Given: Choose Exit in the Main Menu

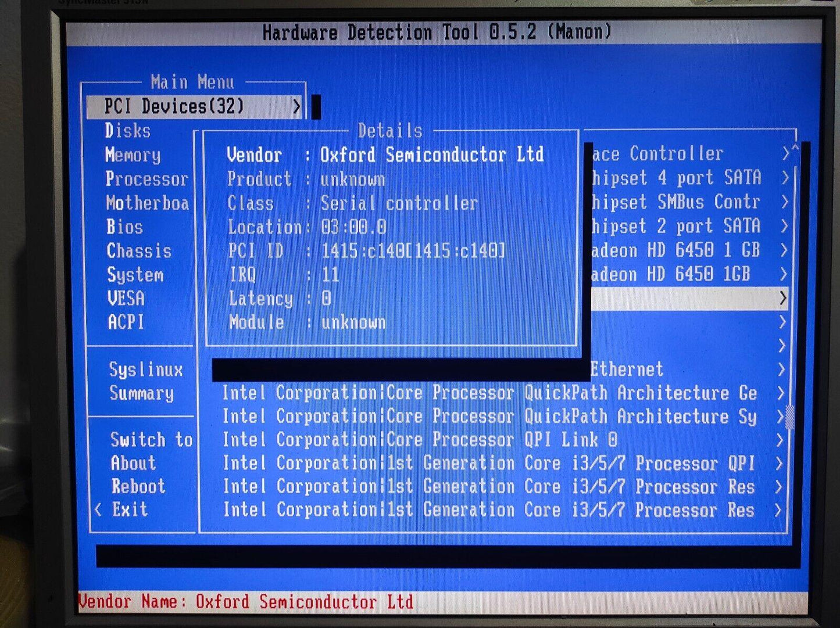Looking at the screenshot, I should tap(130, 509).
